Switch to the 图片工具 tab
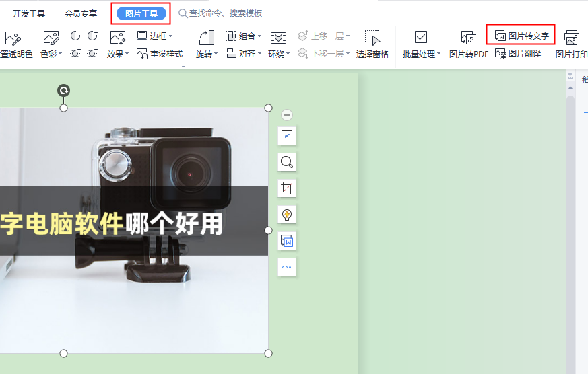This screenshot has width=588, height=374. (x=141, y=14)
